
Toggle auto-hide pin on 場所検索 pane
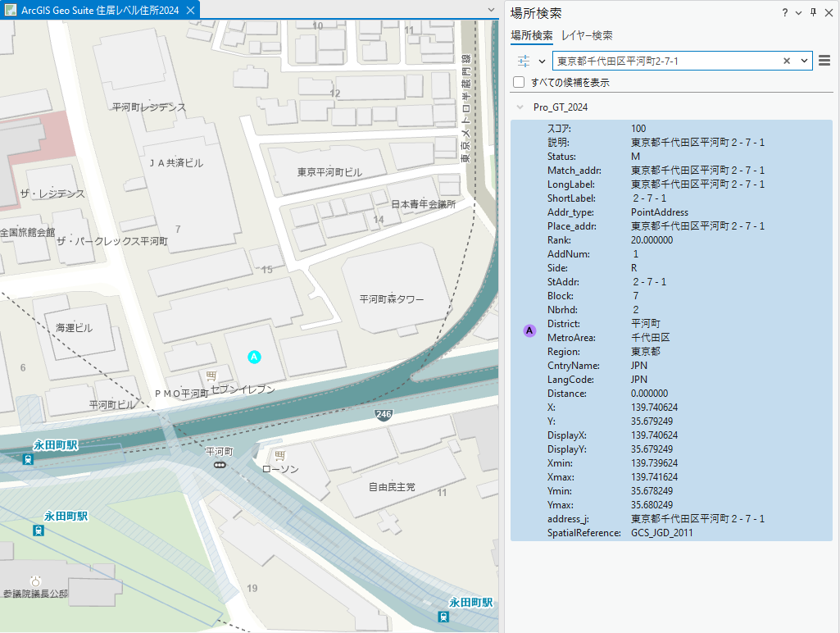tap(813, 13)
